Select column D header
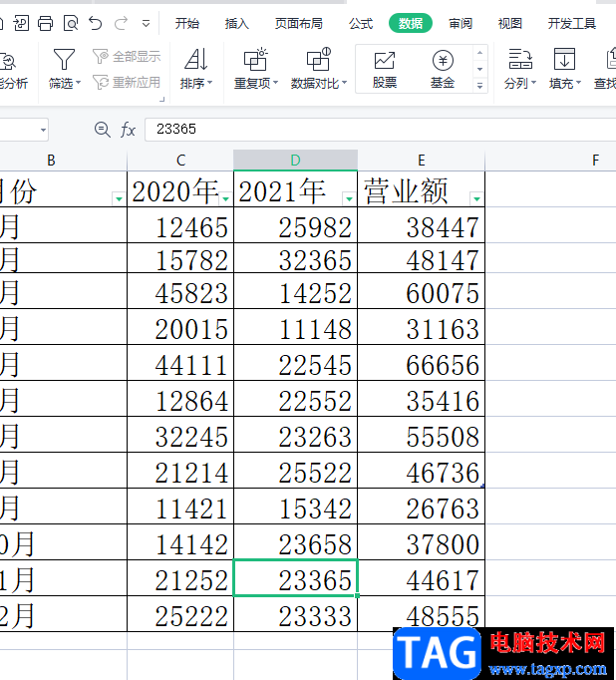Screen dimensions: 616x680 pos(295,160)
